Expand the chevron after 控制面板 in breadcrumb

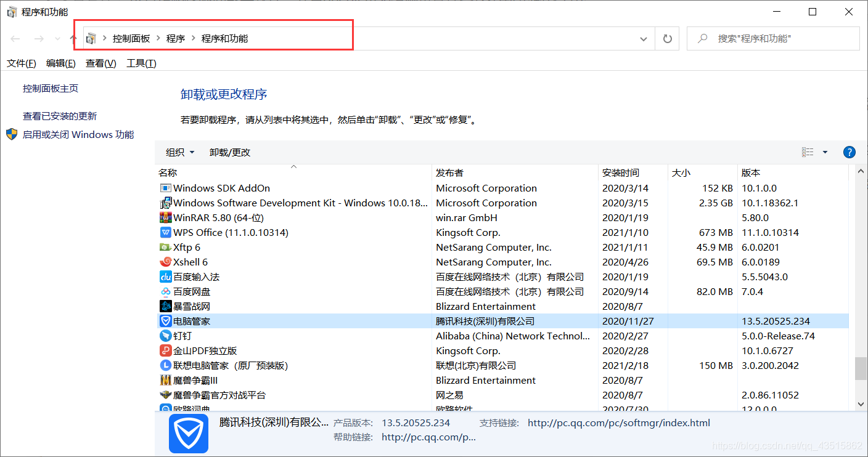[158, 38]
